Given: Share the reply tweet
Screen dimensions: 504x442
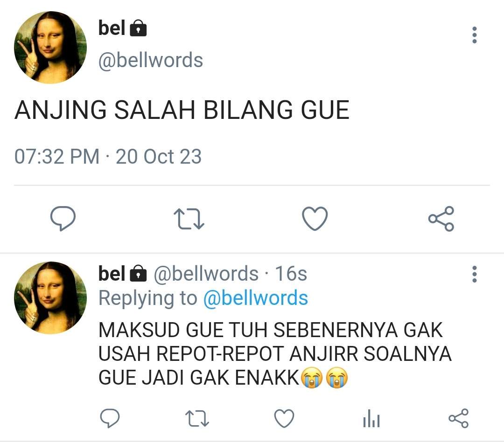Looking at the screenshot, I should (458, 418).
